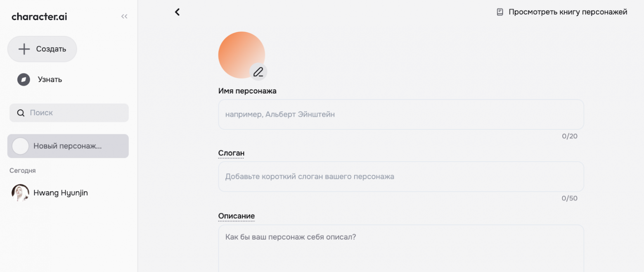Click the pencil icon to edit avatar
Screen dimensions: 644x272
259,72
